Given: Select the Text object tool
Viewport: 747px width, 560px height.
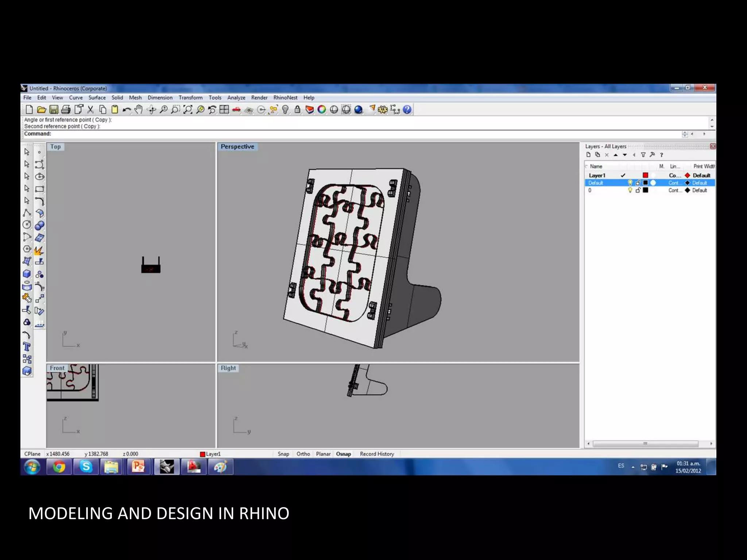Looking at the screenshot, I should (27, 347).
